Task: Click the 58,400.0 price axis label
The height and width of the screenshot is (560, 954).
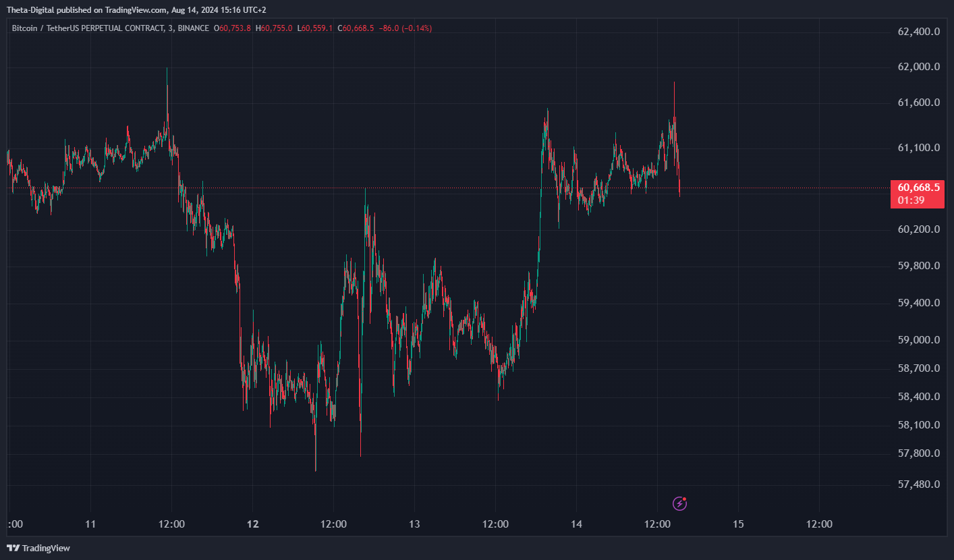Action: pyautogui.click(x=918, y=397)
